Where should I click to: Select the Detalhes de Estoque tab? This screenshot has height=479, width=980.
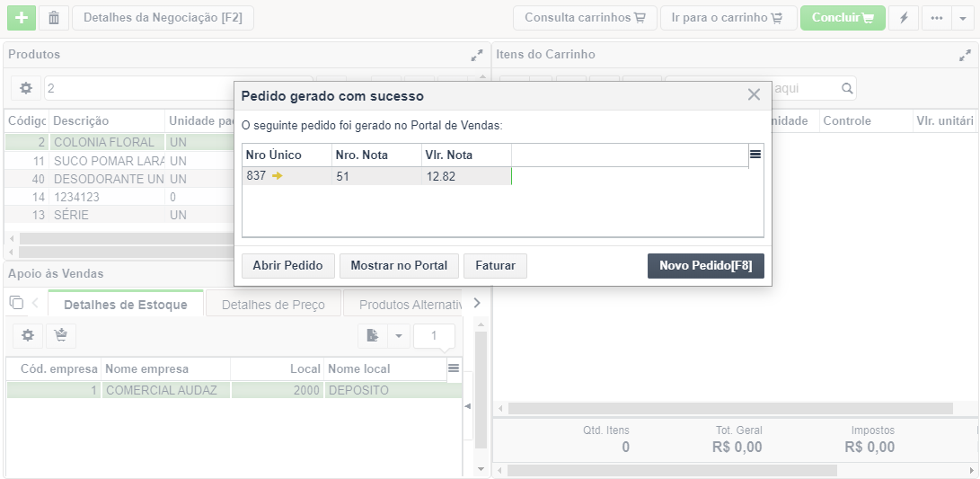coord(126,305)
